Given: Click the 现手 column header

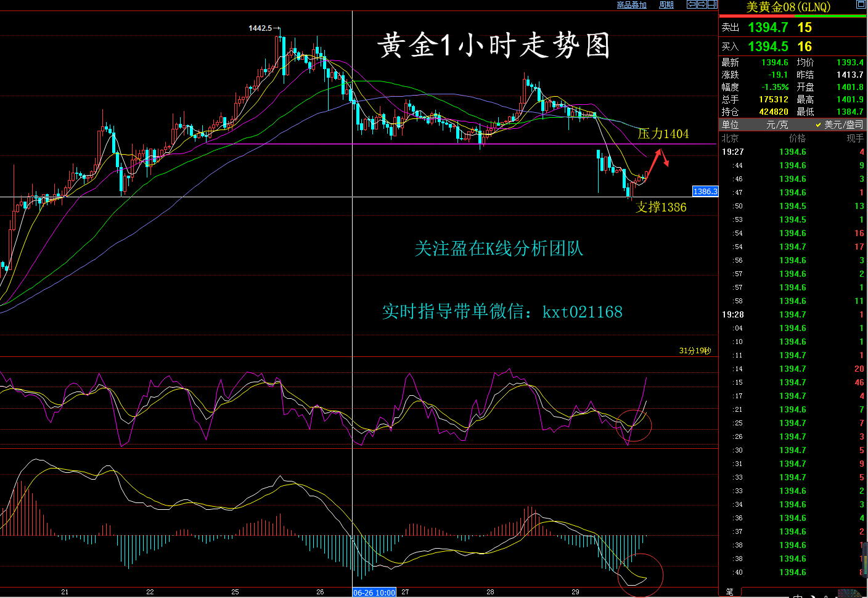Looking at the screenshot, I should (x=855, y=139).
